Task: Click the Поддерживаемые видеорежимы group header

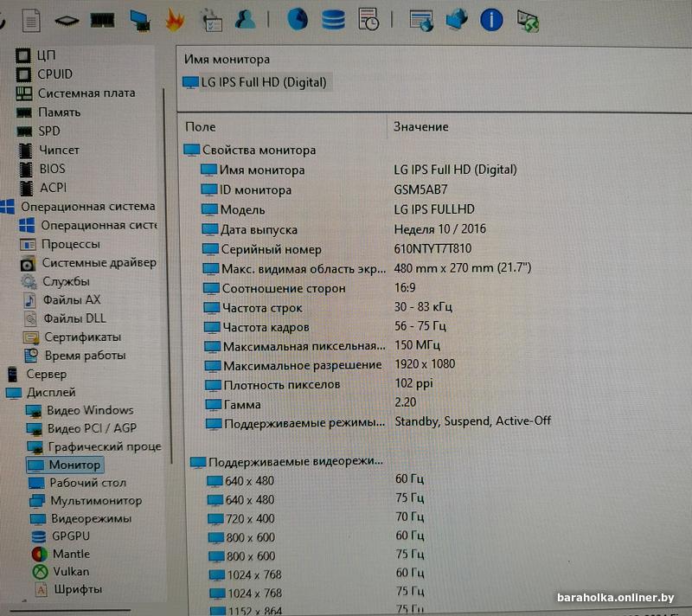Action: pos(287,462)
